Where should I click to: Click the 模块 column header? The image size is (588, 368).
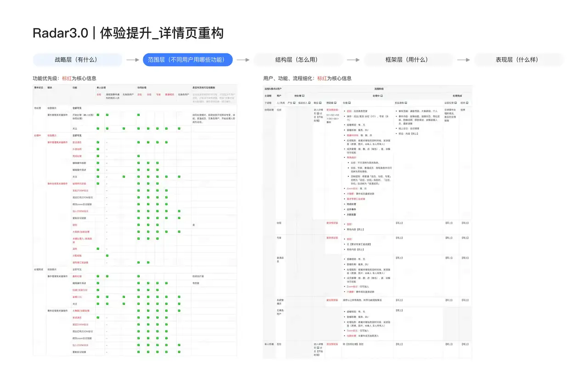click(x=50, y=87)
